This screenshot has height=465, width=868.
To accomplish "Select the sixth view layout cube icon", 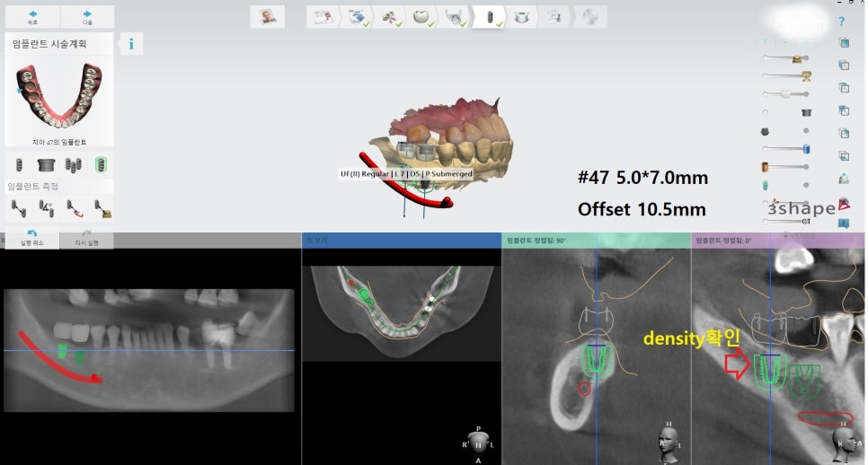I will point(844,156).
